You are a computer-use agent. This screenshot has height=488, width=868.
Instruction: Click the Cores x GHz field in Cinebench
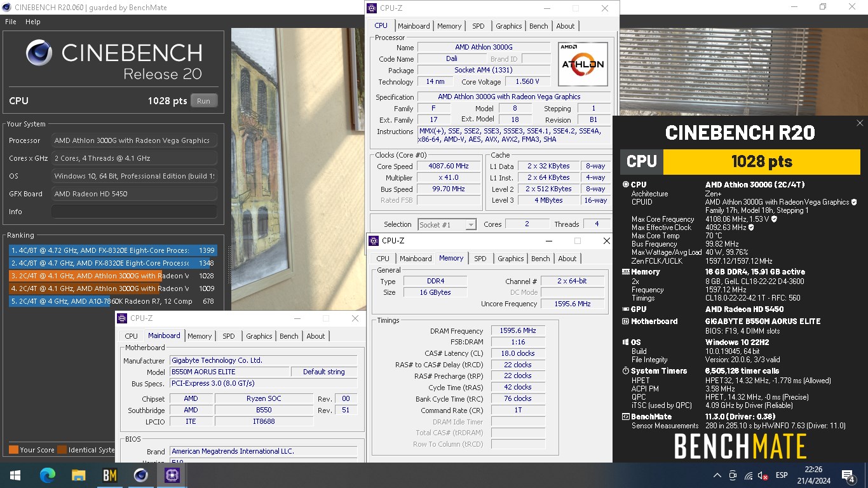pos(134,158)
